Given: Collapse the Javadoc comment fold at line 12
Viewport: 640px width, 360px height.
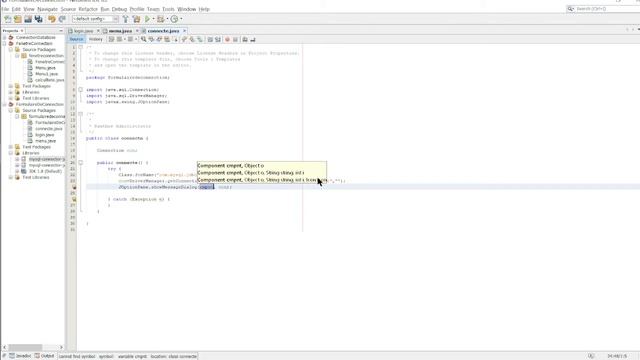Looking at the screenshot, I should [x=80, y=114].
